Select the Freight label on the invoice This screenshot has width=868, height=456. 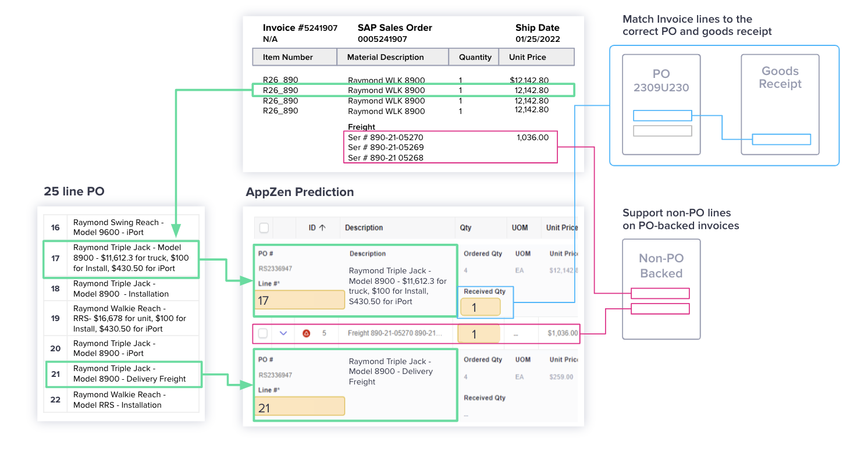[x=361, y=127]
